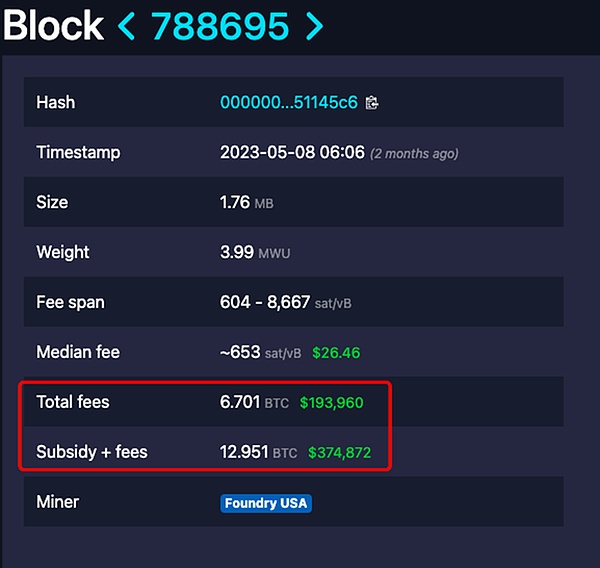The height and width of the screenshot is (568, 600).
Task: Go to the next block using right chevron
Action: pos(314,25)
